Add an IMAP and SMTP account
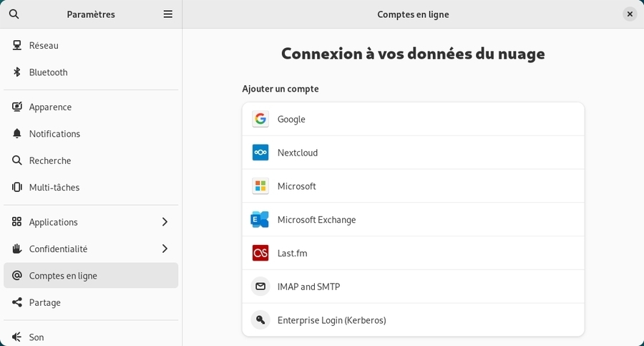644x346 pixels. pyautogui.click(x=413, y=287)
